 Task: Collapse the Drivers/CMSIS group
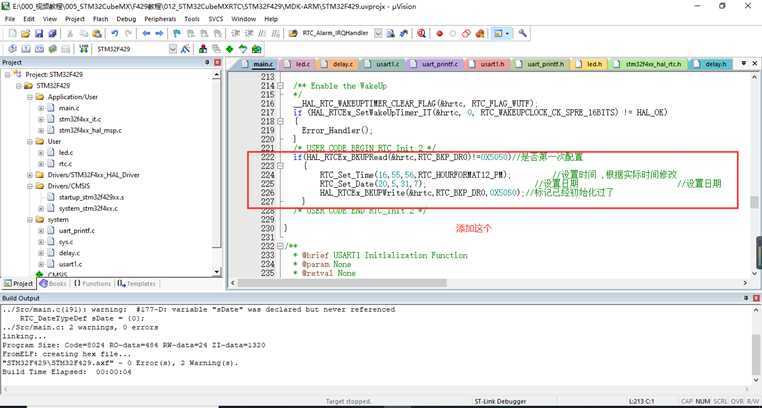(x=30, y=186)
